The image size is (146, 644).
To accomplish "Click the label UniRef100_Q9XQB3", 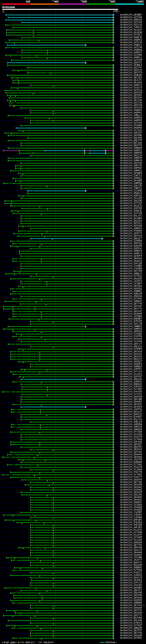I will point(131,588).
